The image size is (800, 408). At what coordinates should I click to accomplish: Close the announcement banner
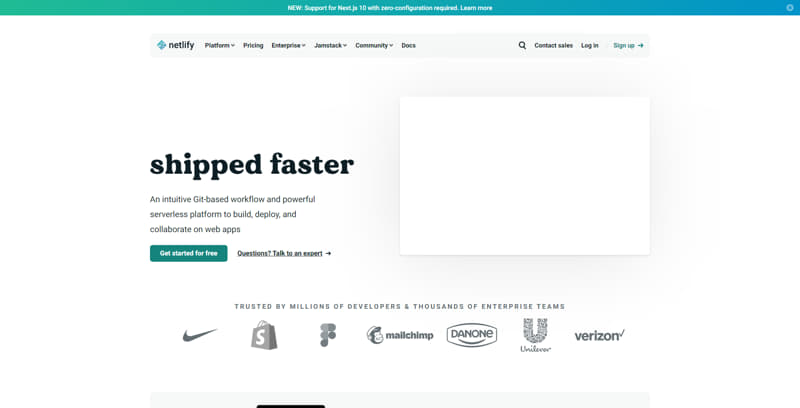pyautogui.click(x=790, y=8)
